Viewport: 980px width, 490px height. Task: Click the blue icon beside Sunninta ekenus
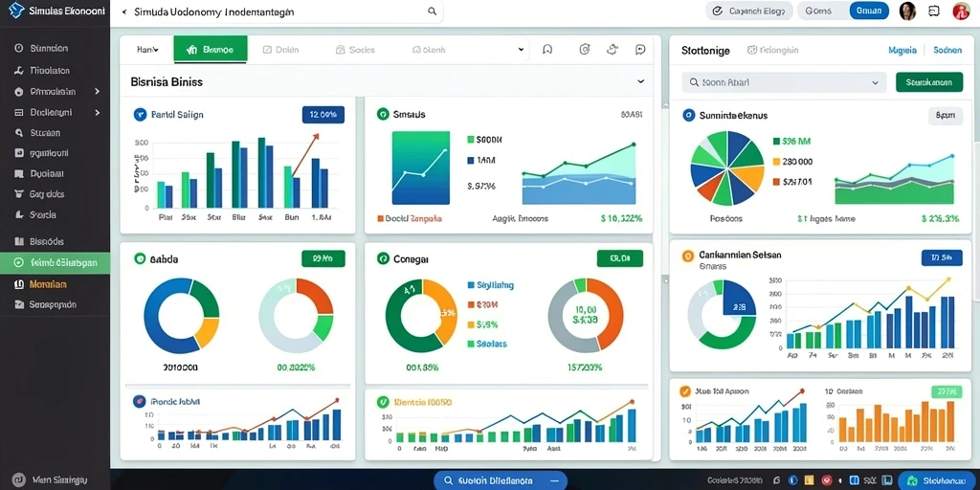tap(689, 115)
